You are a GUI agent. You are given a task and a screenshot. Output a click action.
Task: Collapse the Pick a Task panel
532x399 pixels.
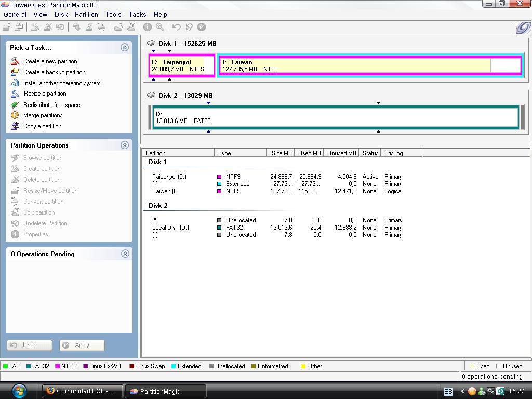pyautogui.click(x=125, y=47)
